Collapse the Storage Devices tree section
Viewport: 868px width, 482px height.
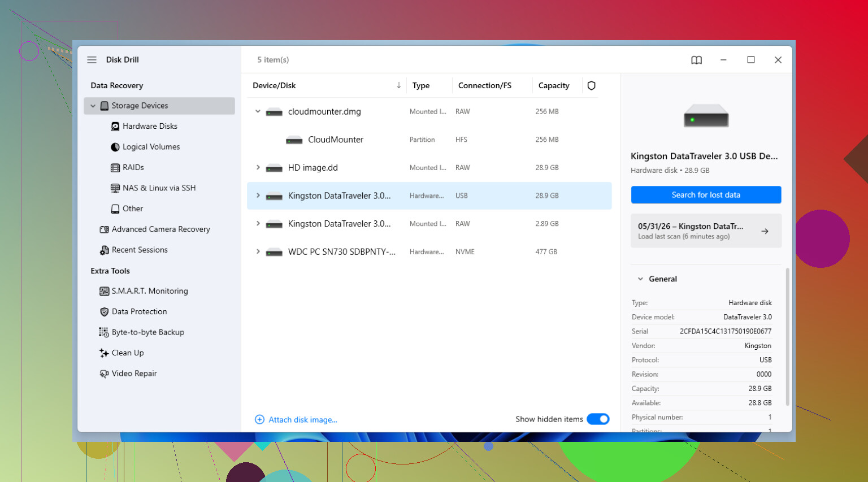pyautogui.click(x=93, y=106)
